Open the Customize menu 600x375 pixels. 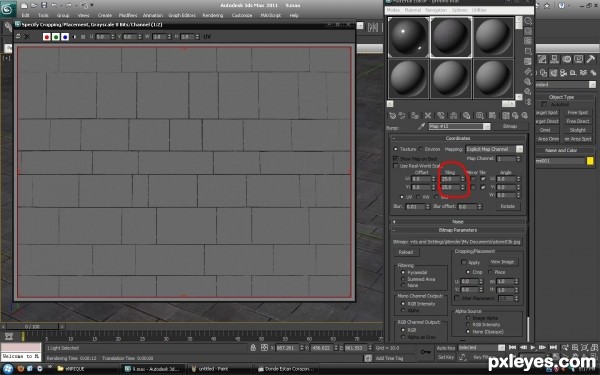click(x=242, y=15)
